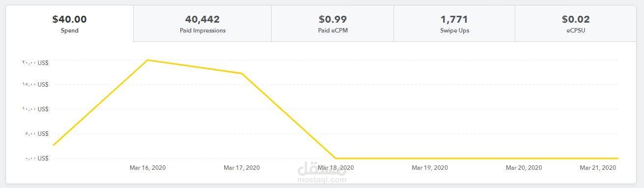Open the Paid eCPM tab
Viewport: 644px width, 188px height.
[x=333, y=24]
